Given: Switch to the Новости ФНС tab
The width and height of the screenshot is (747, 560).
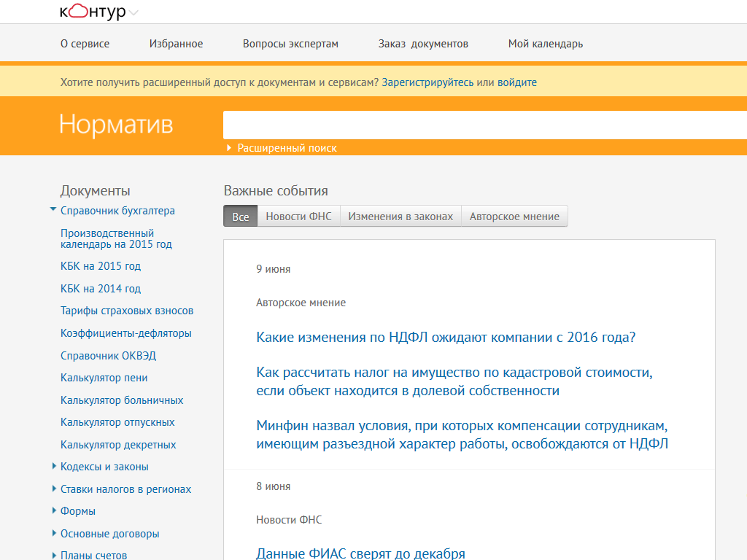Looking at the screenshot, I should pyautogui.click(x=298, y=216).
